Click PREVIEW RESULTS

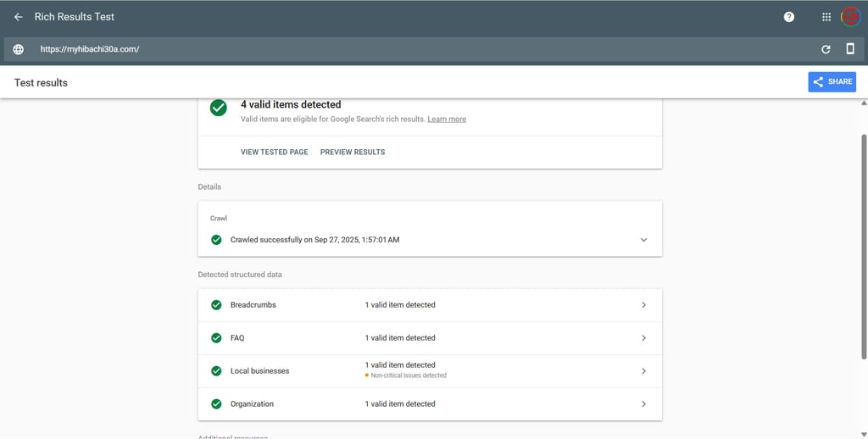coord(353,153)
